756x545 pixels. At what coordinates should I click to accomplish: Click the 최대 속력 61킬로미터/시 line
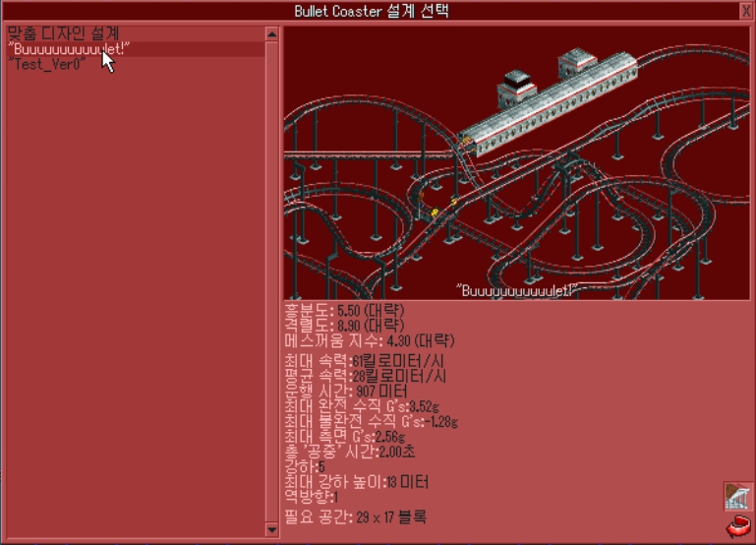coord(365,360)
